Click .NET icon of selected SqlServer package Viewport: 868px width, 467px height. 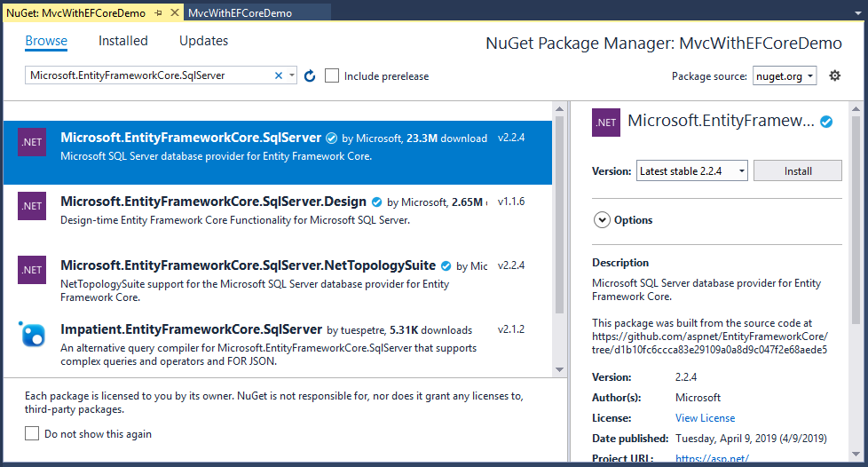[x=32, y=142]
